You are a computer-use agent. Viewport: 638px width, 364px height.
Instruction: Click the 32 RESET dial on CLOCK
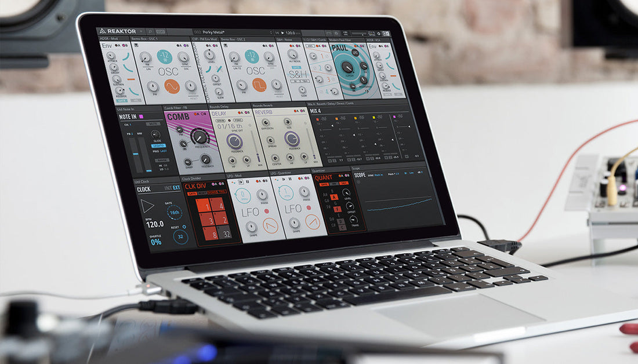pyautogui.click(x=180, y=236)
